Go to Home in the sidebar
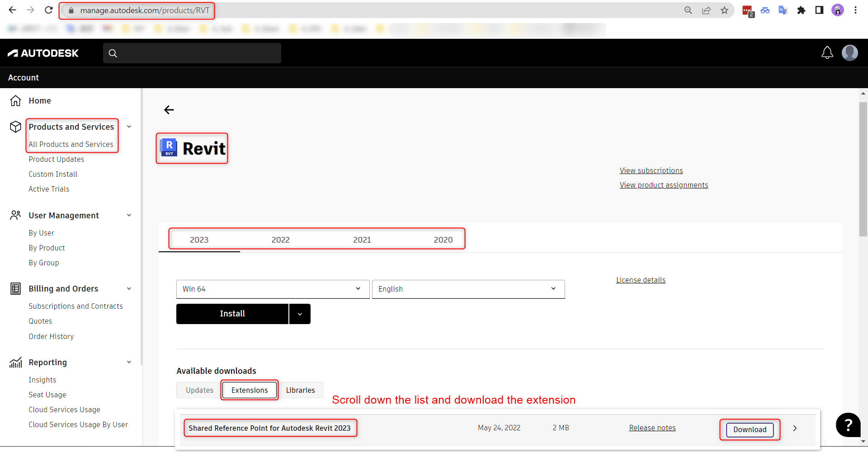The image size is (868, 452). coord(40,101)
